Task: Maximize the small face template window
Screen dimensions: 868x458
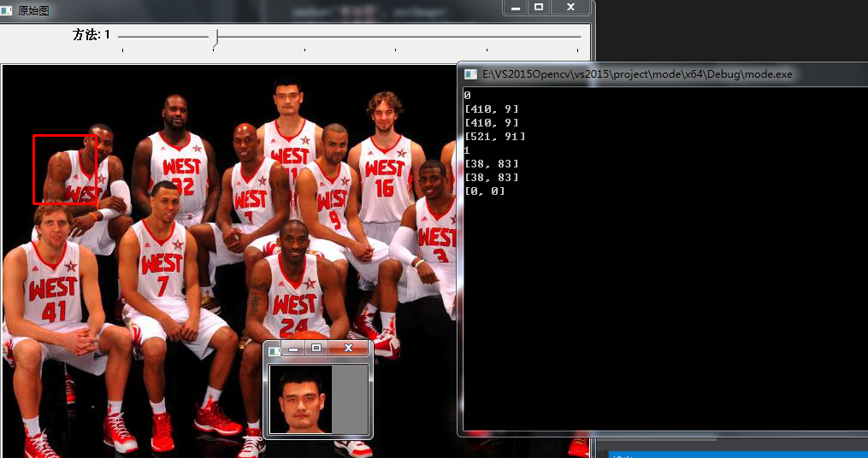Action: [x=316, y=348]
